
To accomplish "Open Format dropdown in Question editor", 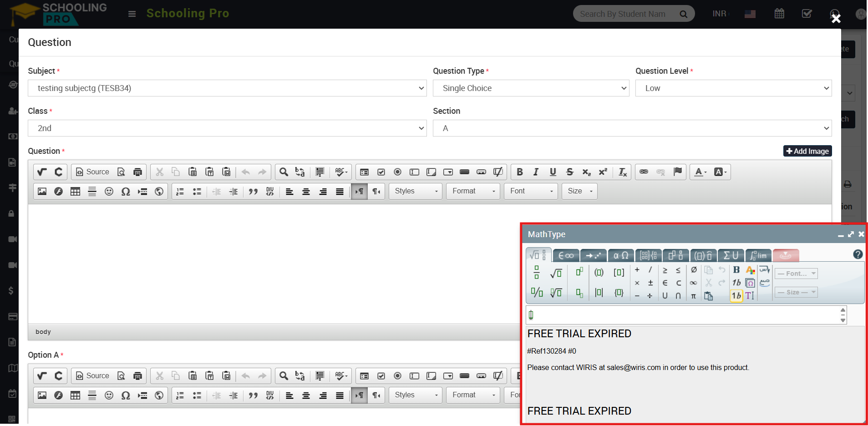I will point(473,192).
